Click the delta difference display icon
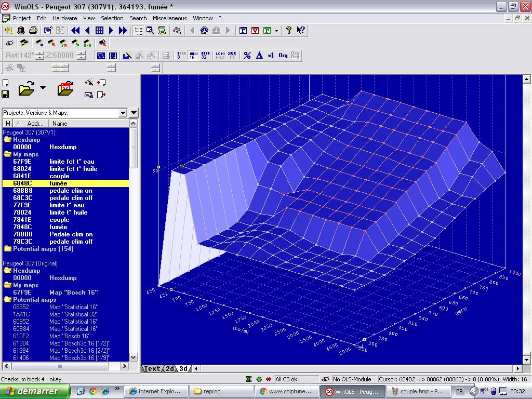Image resolution: width=532 pixels, height=399 pixels. (259, 56)
